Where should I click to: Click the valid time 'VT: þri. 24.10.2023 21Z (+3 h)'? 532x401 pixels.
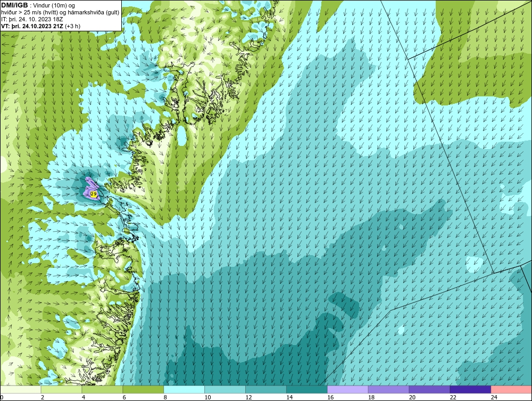coord(41,26)
